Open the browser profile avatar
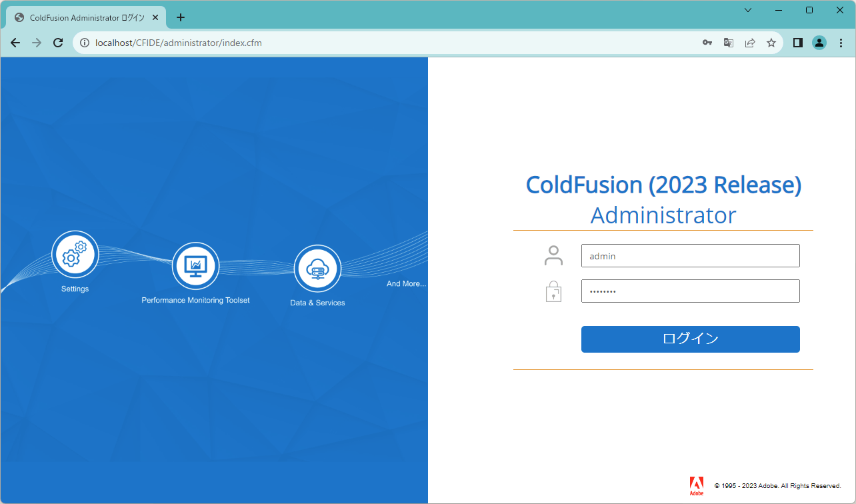The width and height of the screenshot is (856, 504). tap(819, 43)
